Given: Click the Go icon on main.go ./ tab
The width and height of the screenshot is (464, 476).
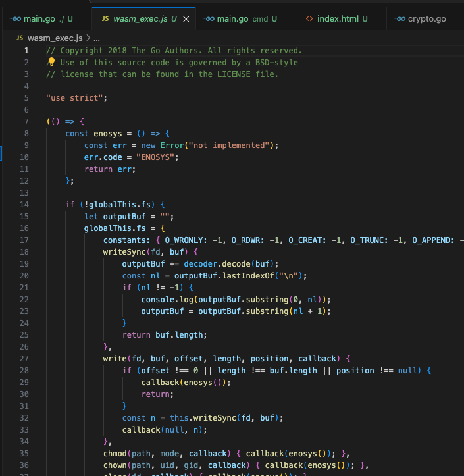Looking at the screenshot, I should coord(16,19).
